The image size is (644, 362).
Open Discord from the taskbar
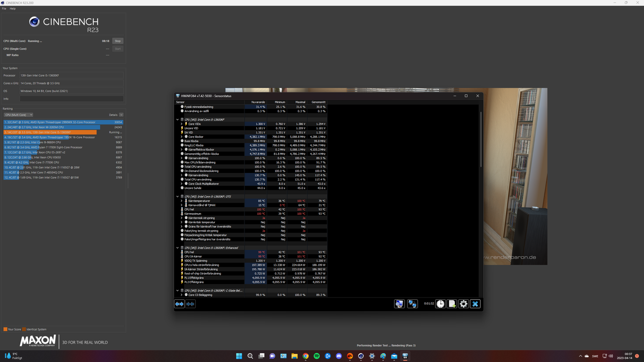pos(339,356)
